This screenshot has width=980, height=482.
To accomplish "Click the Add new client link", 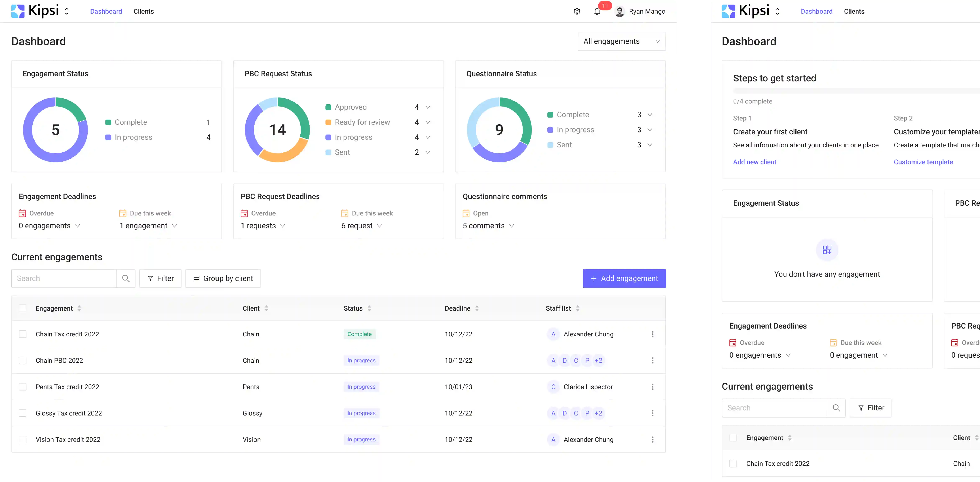I will pyautogui.click(x=754, y=162).
